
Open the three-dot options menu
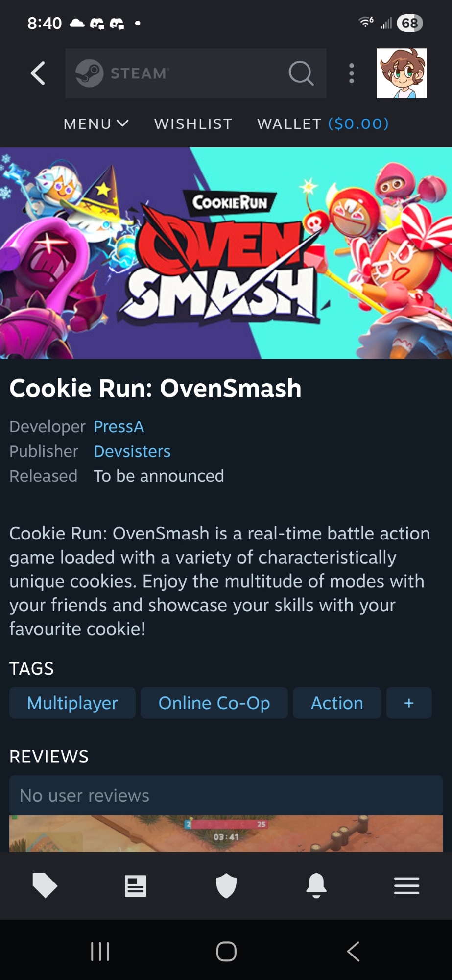(x=351, y=73)
